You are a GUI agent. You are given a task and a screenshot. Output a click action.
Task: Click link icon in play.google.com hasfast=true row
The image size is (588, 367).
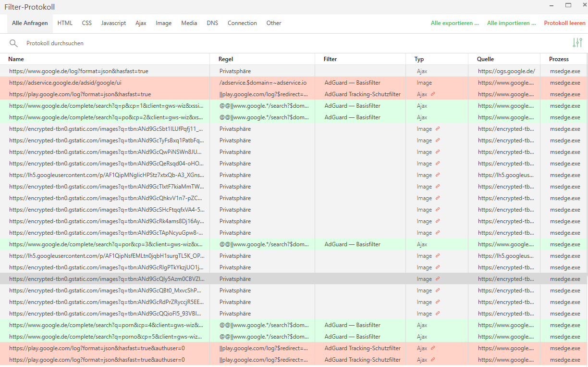433,94
